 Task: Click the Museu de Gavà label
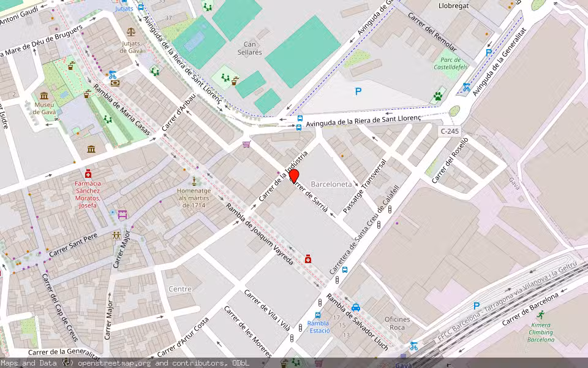pos(44,108)
